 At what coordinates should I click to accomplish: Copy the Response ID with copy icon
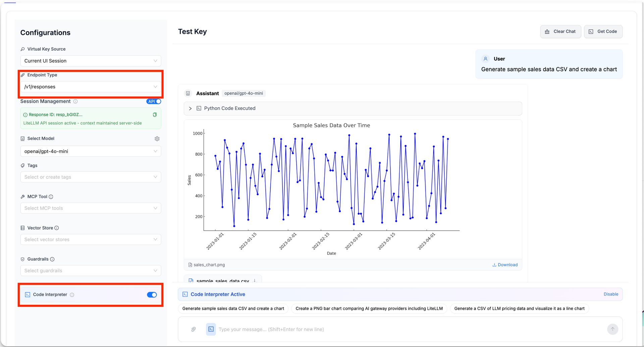pos(155,115)
